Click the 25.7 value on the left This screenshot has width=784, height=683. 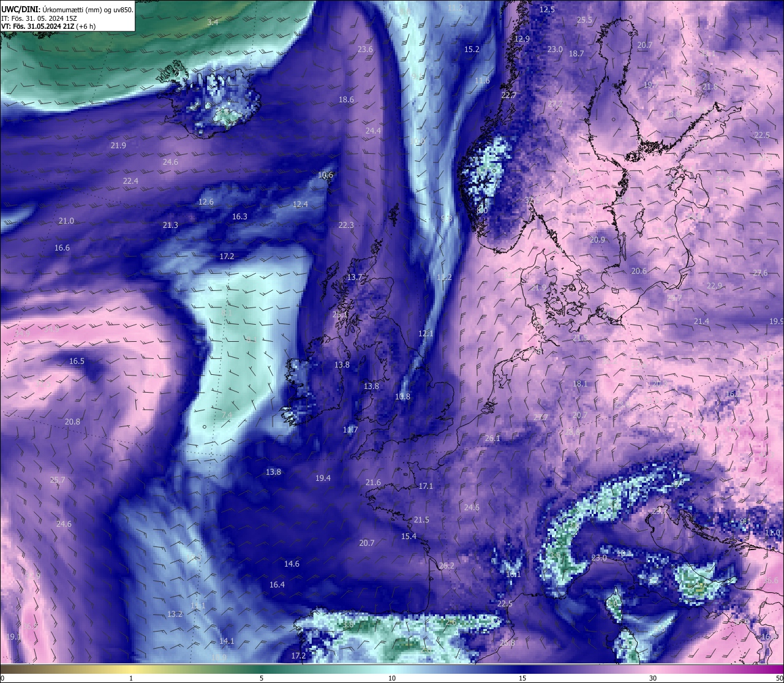pyautogui.click(x=57, y=480)
